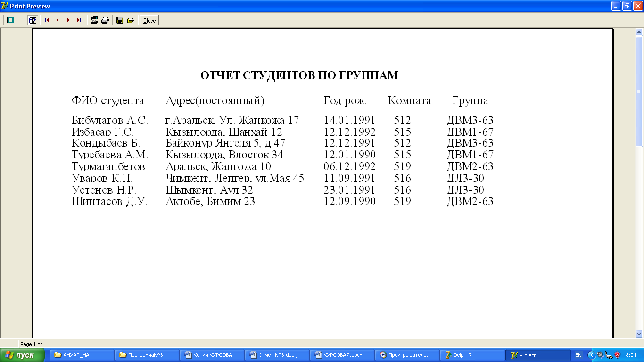Click the address Чимкент, Ленгер, ул.Мая 45
The width and height of the screenshot is (644, 362).
coord(235,179)
